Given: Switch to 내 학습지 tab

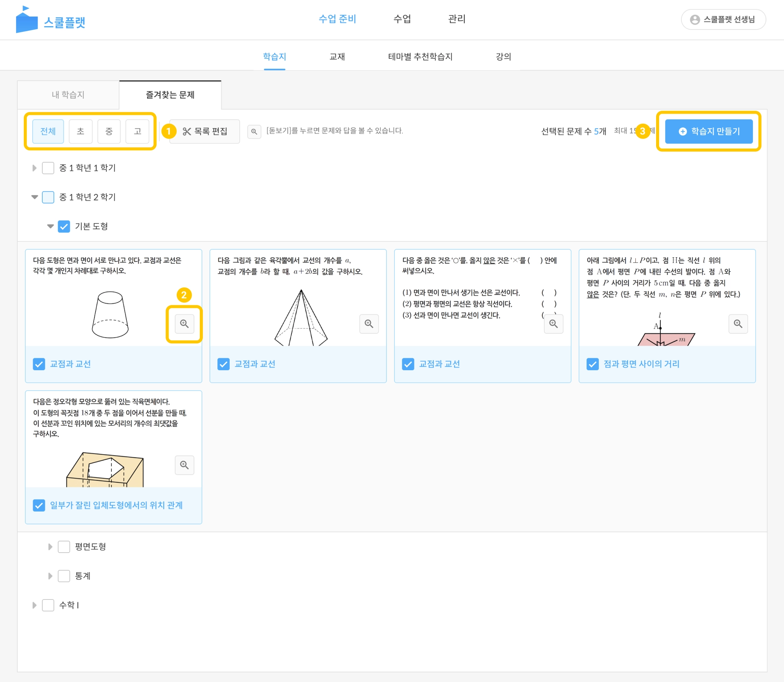Looking at the screenshot, I should point(68,95).
